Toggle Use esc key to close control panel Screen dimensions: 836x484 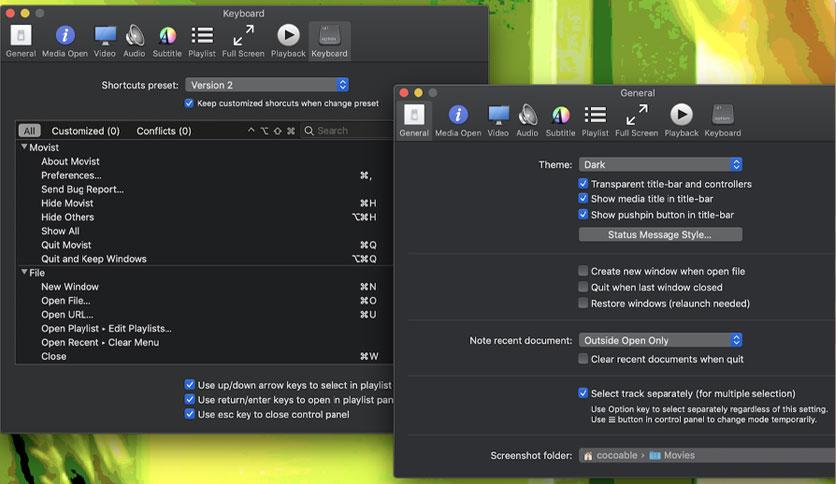point(189,414)
